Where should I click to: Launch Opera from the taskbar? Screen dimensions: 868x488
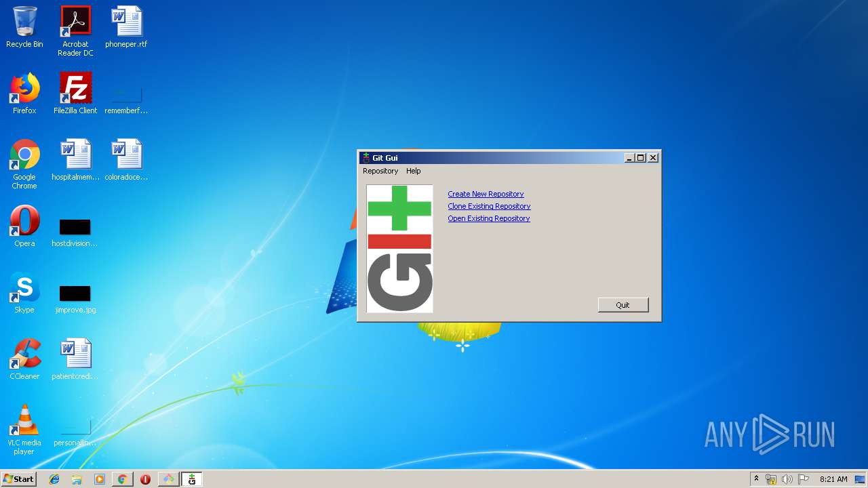click(x=145, y=479)
